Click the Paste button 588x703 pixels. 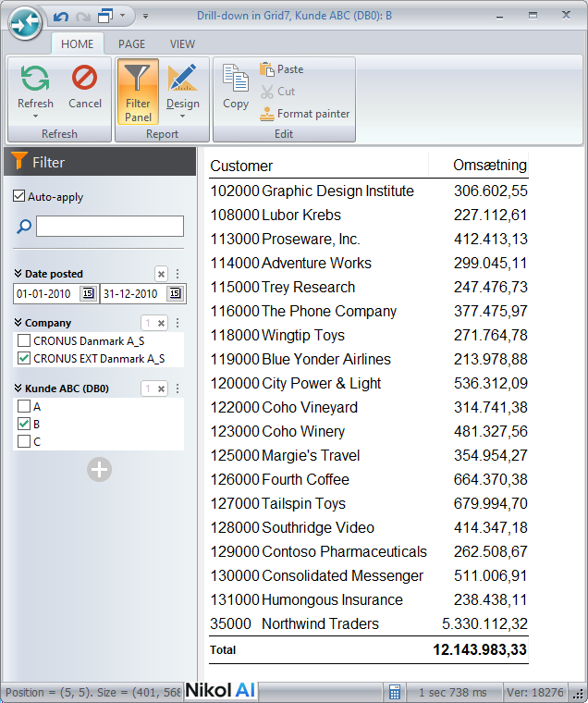tap(282, 69)
